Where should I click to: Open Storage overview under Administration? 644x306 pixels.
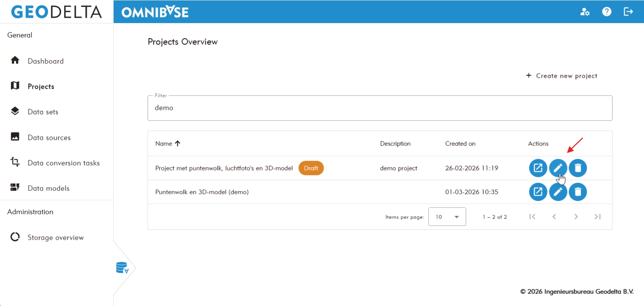[x=55, y=238]
